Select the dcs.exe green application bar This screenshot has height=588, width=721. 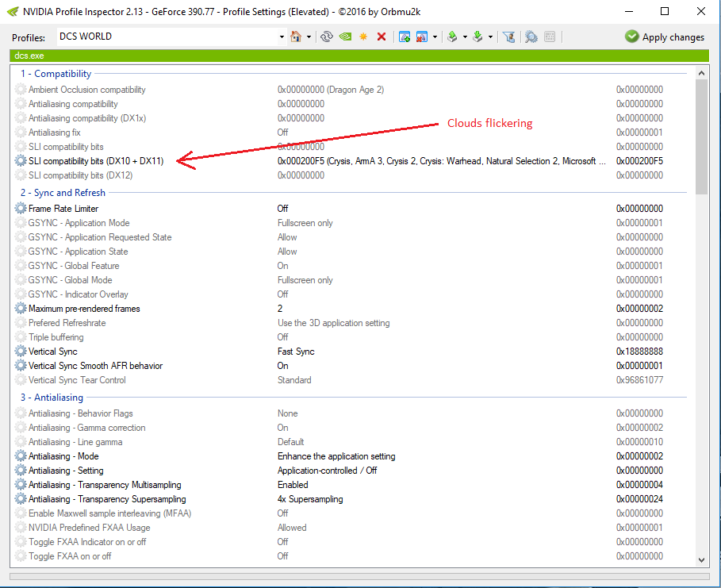click(x=359, y=56)
